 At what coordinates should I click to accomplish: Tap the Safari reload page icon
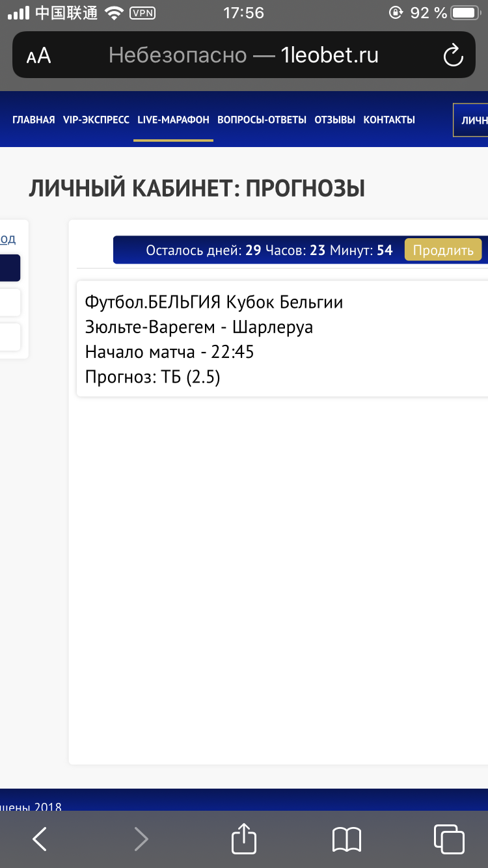click(453, 55)
